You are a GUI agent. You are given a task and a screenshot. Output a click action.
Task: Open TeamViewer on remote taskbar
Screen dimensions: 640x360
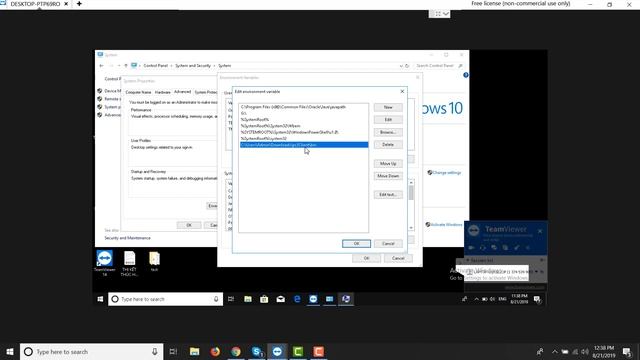[x=313, y=299]
